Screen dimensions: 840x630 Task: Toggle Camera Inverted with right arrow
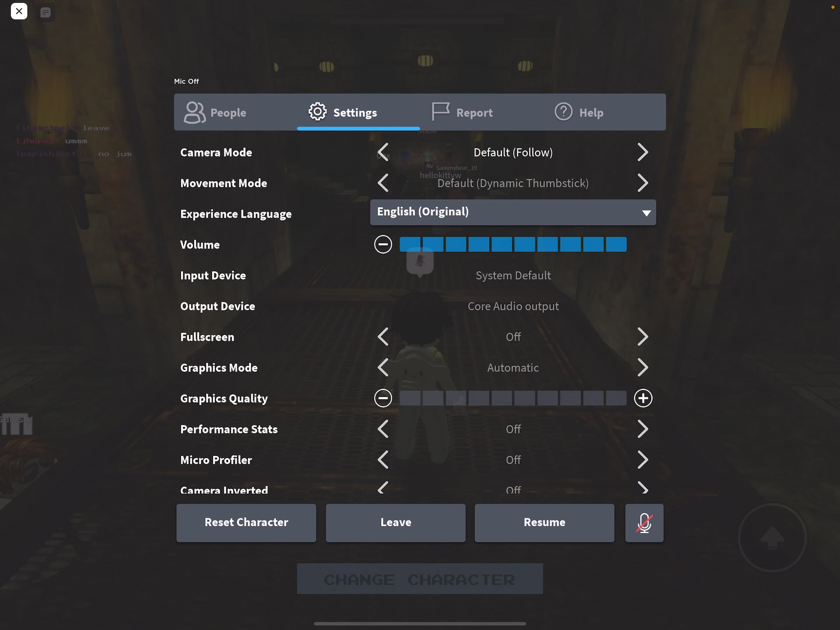coord(642,488)
